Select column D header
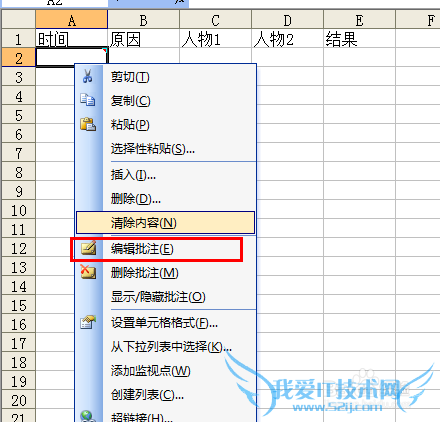 click(x=288, y=20)
